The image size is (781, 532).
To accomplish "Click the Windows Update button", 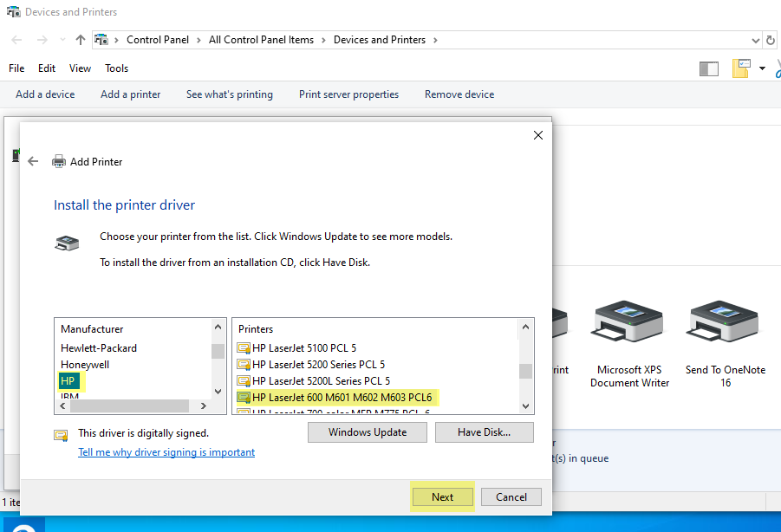I will [367, 432].
